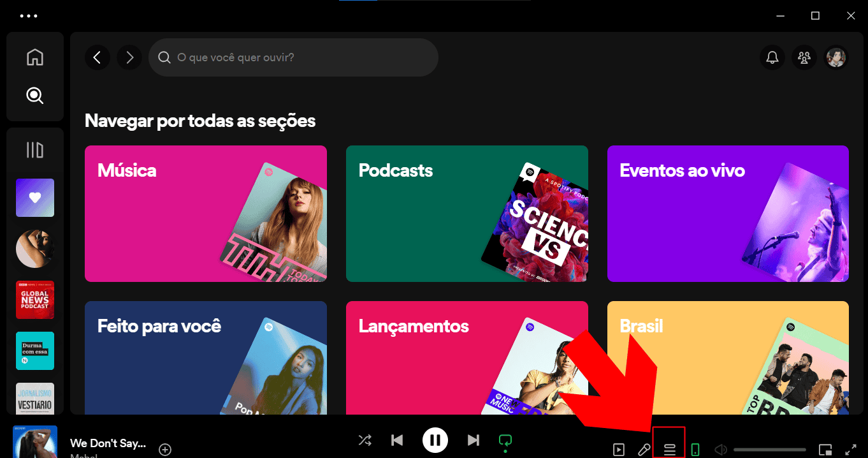
Task: Open the Global News Podcast thumbnail
Action: pyautogui.click(x=35, y=300)
